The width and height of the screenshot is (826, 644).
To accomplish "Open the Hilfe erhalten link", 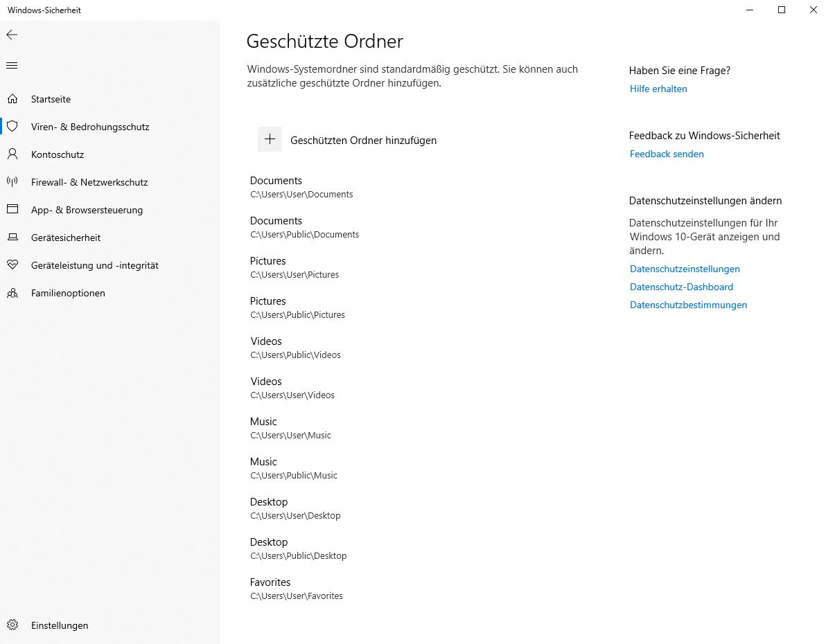I will point(658,89).
